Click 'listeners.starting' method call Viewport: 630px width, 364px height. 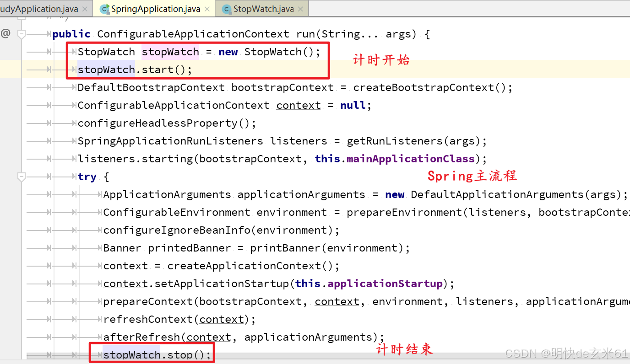click(x=136, y=159)
